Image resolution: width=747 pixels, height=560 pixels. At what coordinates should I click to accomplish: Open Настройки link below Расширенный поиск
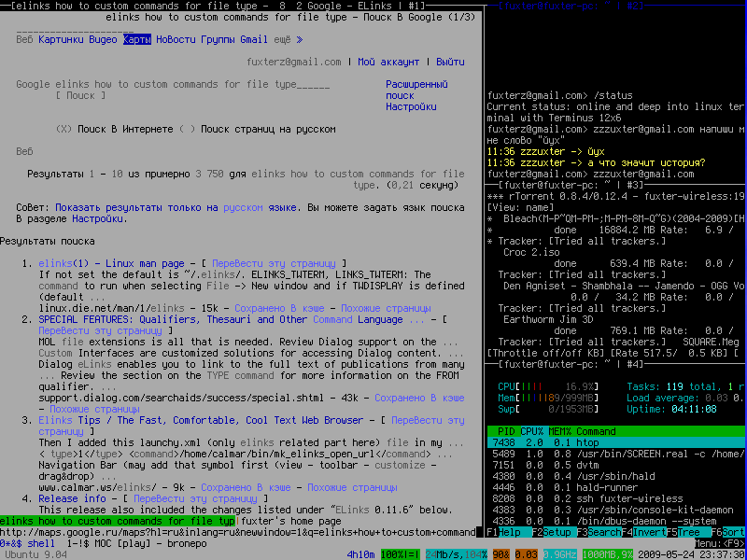pos(411,106)
